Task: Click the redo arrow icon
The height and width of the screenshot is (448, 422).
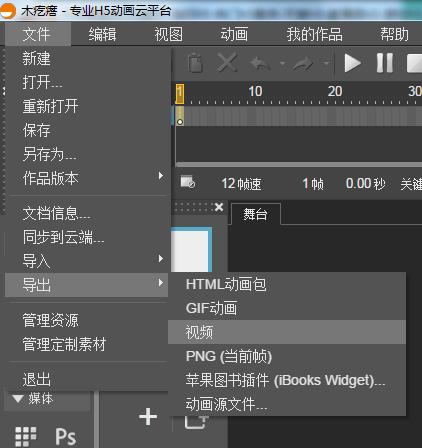Action: (303, 63)
